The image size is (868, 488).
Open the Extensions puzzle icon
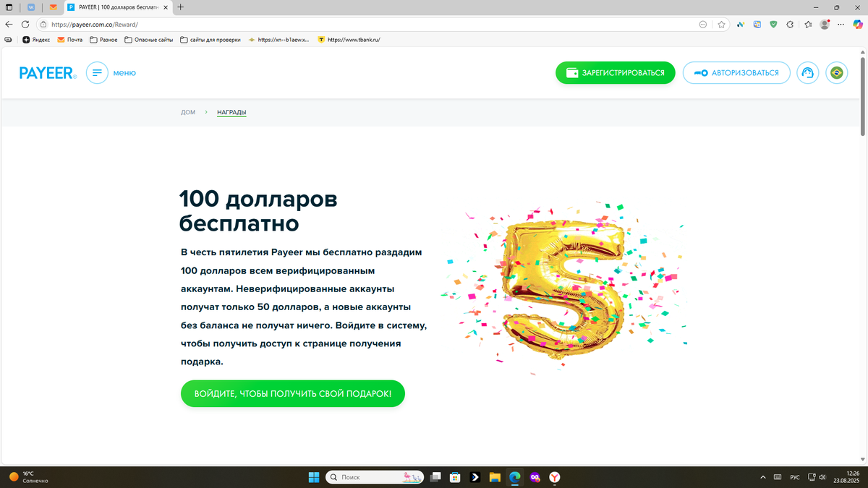coord(790,24)
